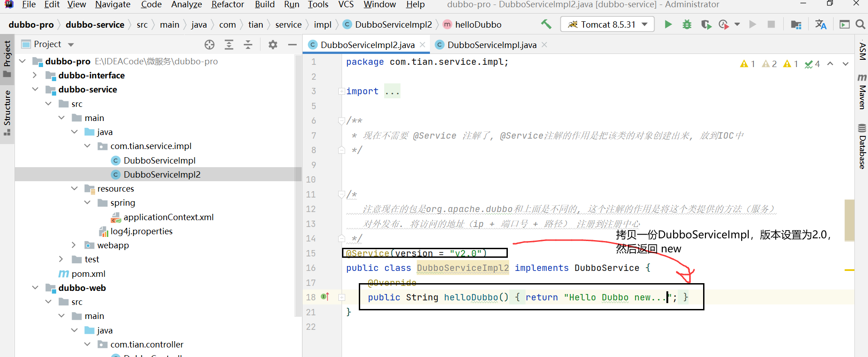Expand the test folder

point(61,259)
